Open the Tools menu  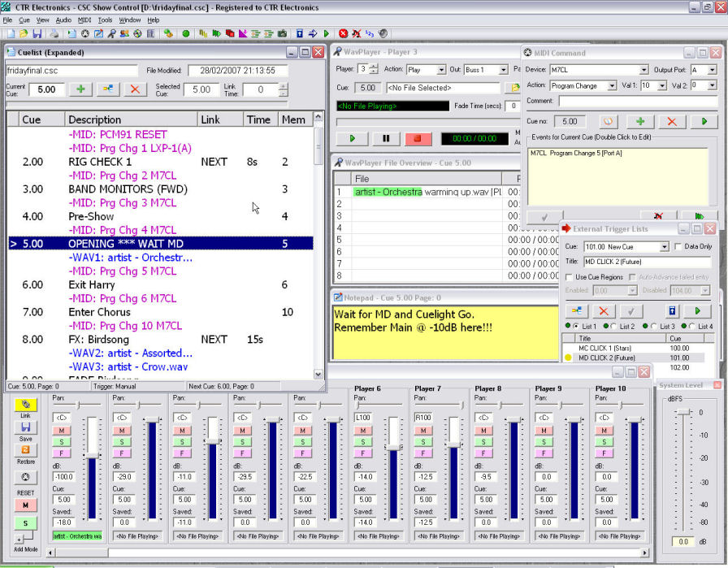pyautogui.click(x=106, y=20)
